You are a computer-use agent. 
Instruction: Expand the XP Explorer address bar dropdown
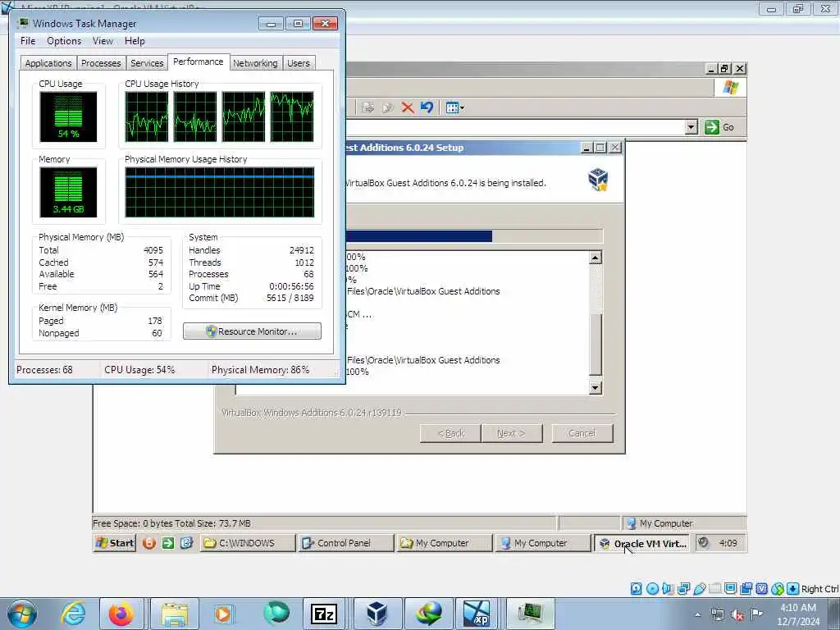click(x=691, y=127)
